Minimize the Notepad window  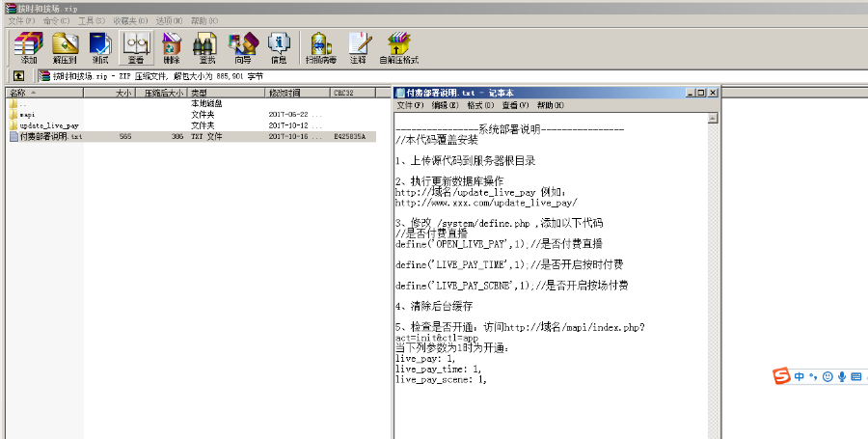[690, 93]
